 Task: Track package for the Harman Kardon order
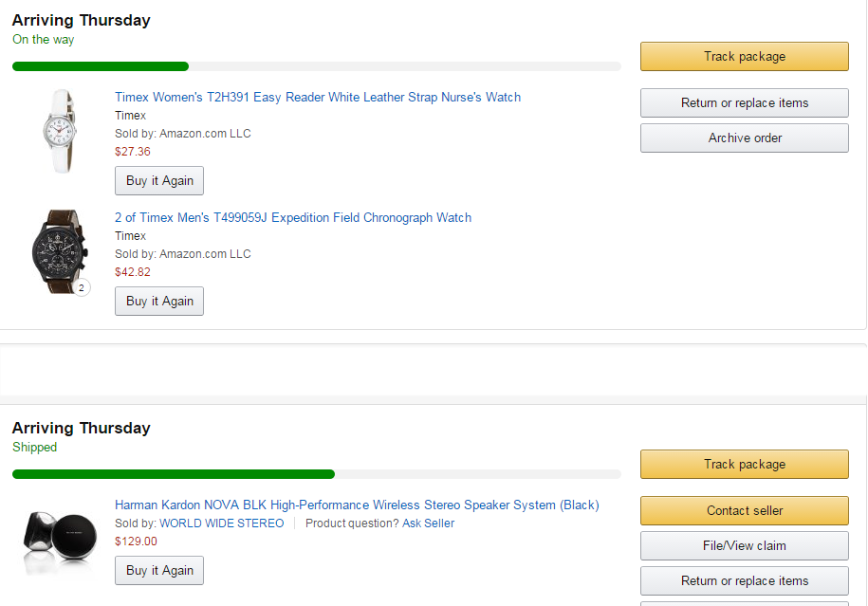(x=745, y=465)
